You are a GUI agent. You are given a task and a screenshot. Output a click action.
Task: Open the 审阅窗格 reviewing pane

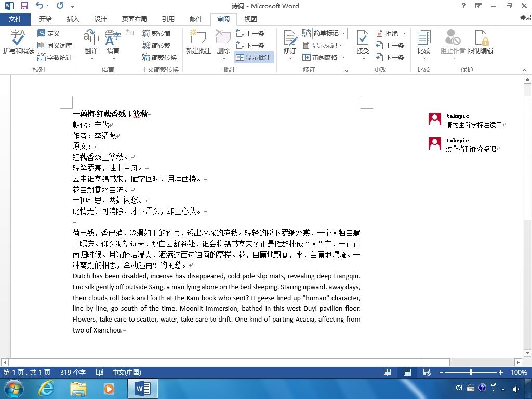(320, 57)
